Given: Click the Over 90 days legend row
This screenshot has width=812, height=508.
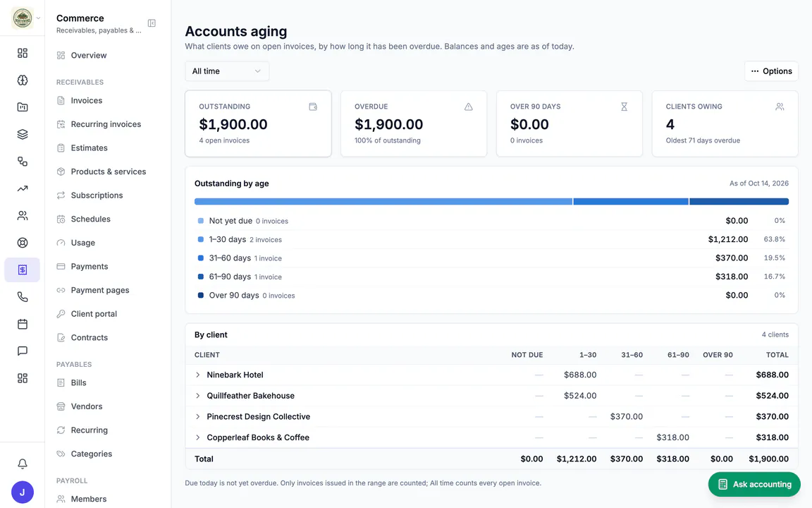Looking at the screenshot, I should pyautogui.click(x=491, y=296).
